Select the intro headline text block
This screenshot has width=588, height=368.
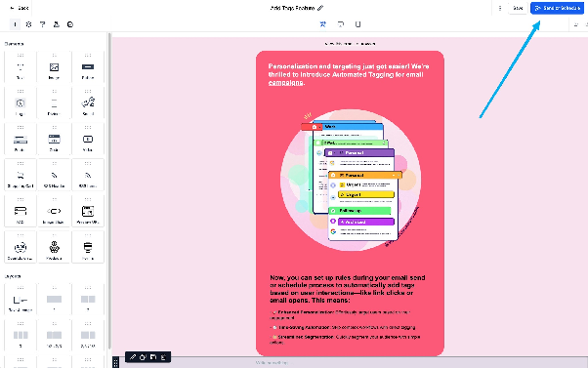[349, 74]
